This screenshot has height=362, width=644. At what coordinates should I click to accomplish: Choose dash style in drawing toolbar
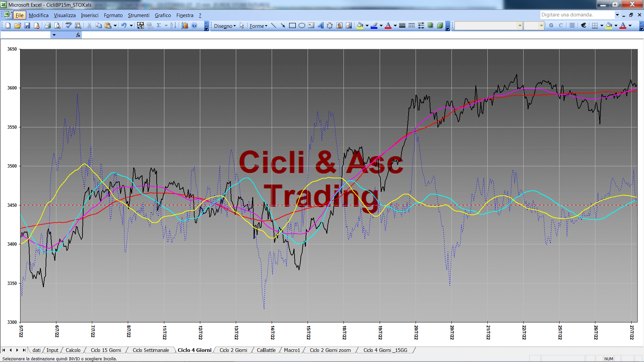click(x=412, y=25)
